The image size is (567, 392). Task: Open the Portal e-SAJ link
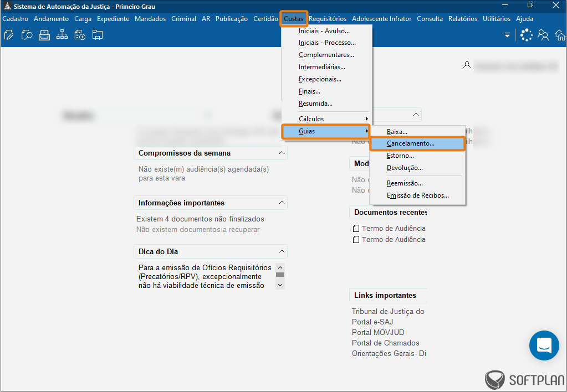click(x=372, y=322)
